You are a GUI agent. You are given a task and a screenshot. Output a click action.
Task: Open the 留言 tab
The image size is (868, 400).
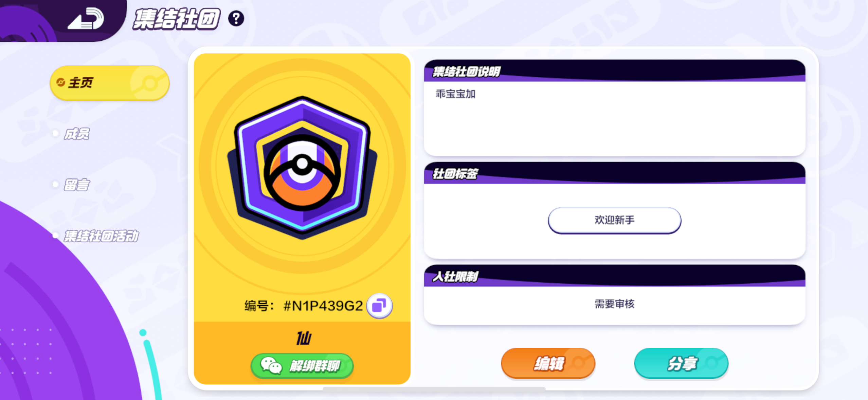pyautogui.click(x=77, y=185)
